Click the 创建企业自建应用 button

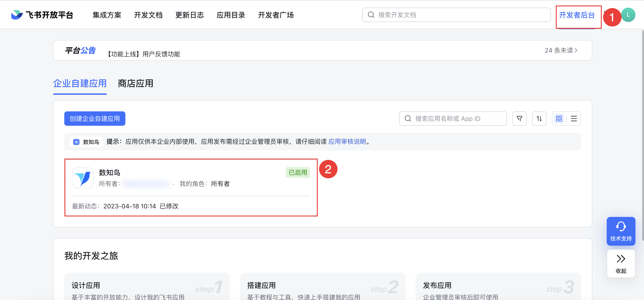(95, 118)
